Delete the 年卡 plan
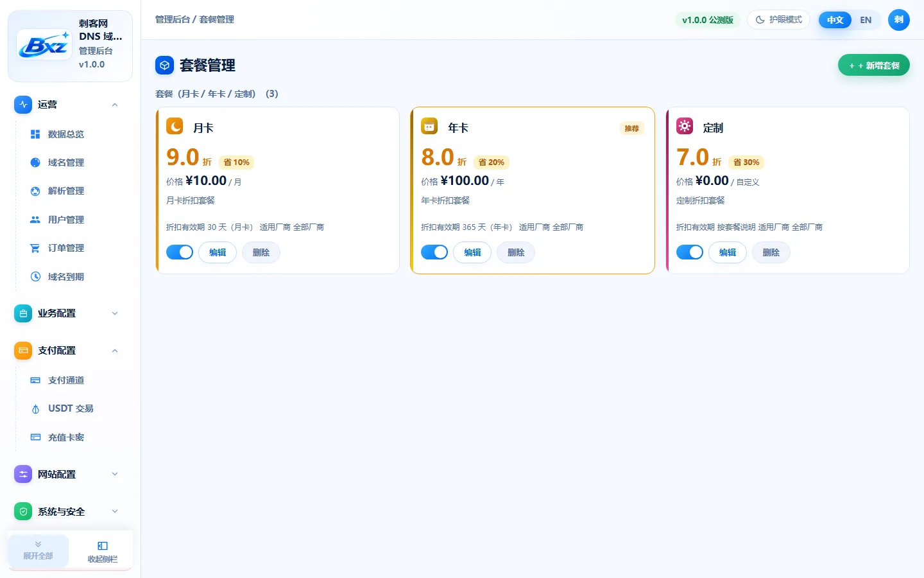This screenshot has width=924, height=578. tap(516, 252)
